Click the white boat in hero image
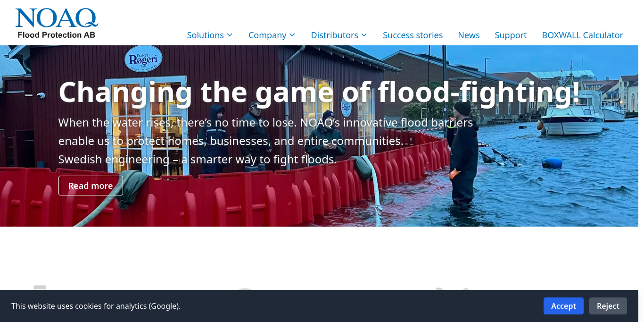The width and height of the screenshot is (644, 322). [571, 118]
